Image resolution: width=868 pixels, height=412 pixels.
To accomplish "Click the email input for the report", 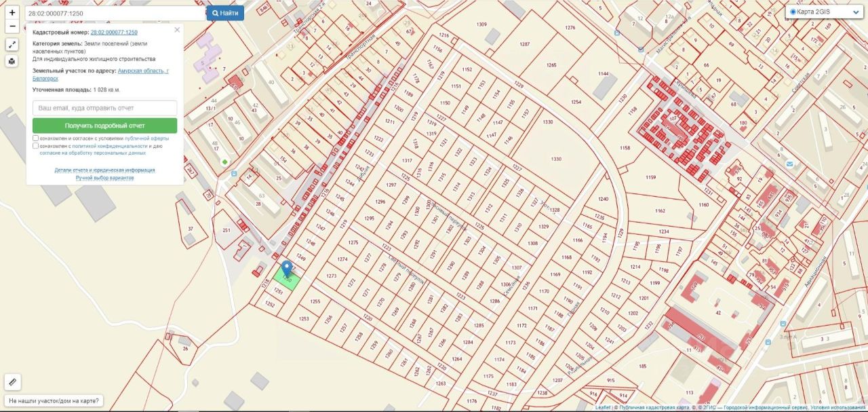I will [x=104, y=108].
